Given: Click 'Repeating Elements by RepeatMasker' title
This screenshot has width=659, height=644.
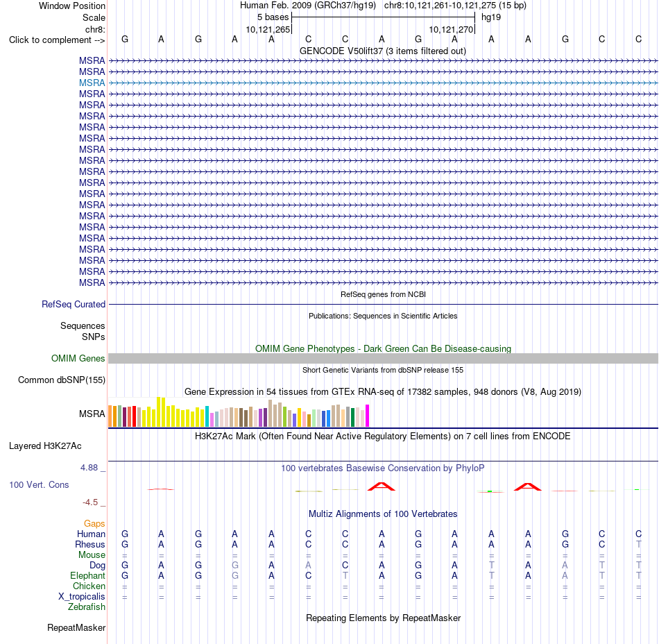Looking at the screenshot, I should click(383, 618).
